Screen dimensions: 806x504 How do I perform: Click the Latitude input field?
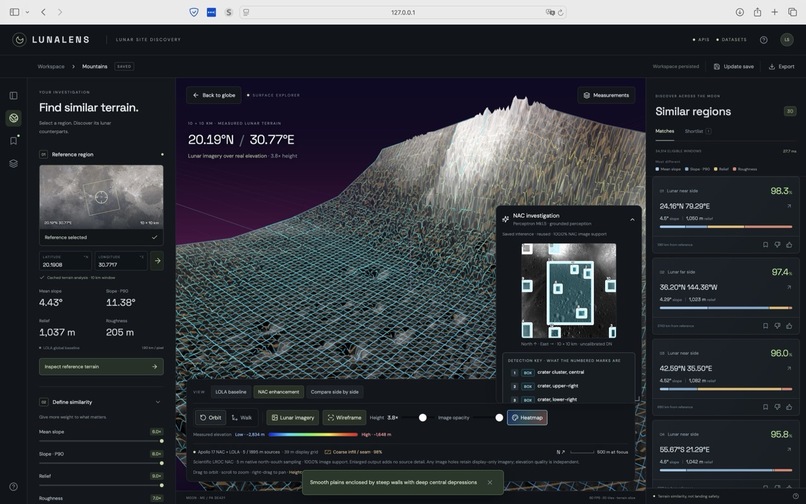pos(65,261)
